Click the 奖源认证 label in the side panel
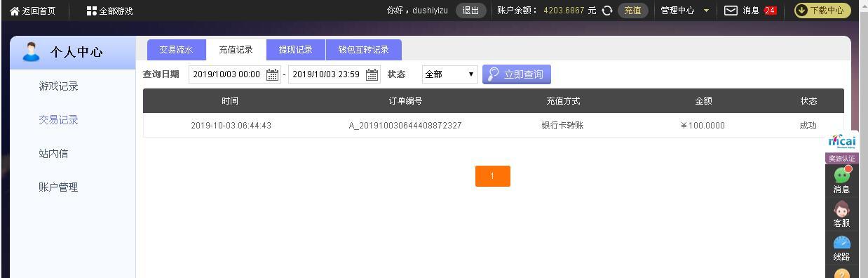The height and width of the screenshot is (278, 868). 841,158
